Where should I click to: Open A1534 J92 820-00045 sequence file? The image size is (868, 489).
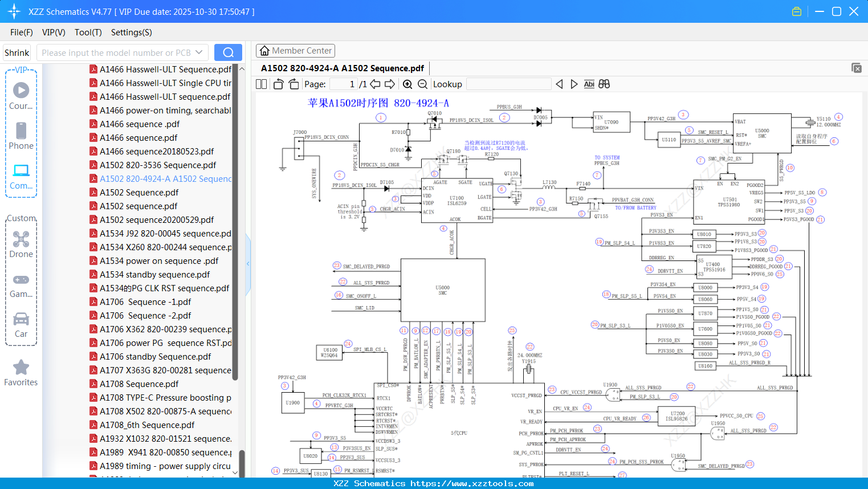[161, 234]
